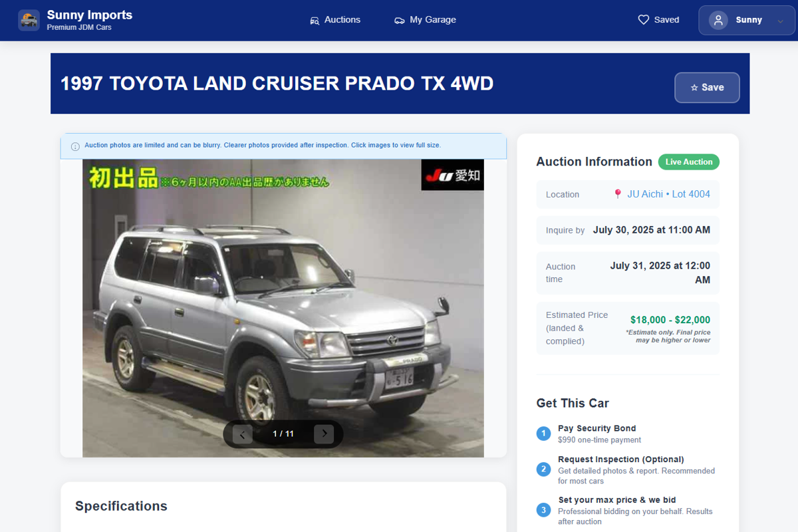Click the Sunny Imports car logo icon
This screenshot has width=798, height=532.
29,20
